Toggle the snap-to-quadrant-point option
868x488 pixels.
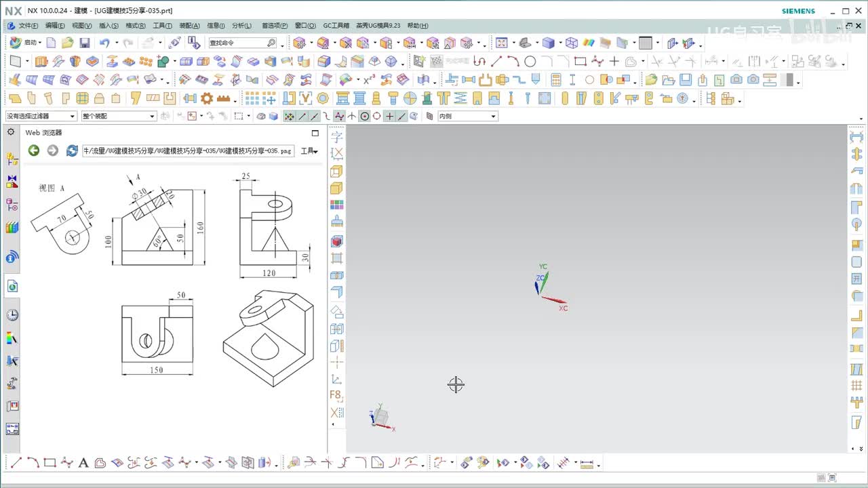point(377,117)
